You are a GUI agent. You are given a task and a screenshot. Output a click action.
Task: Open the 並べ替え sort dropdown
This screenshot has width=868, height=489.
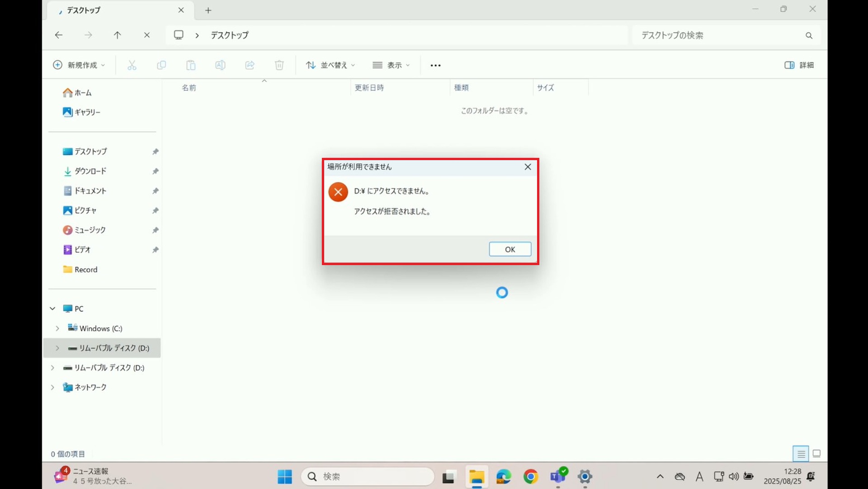[x=330, y=65]
